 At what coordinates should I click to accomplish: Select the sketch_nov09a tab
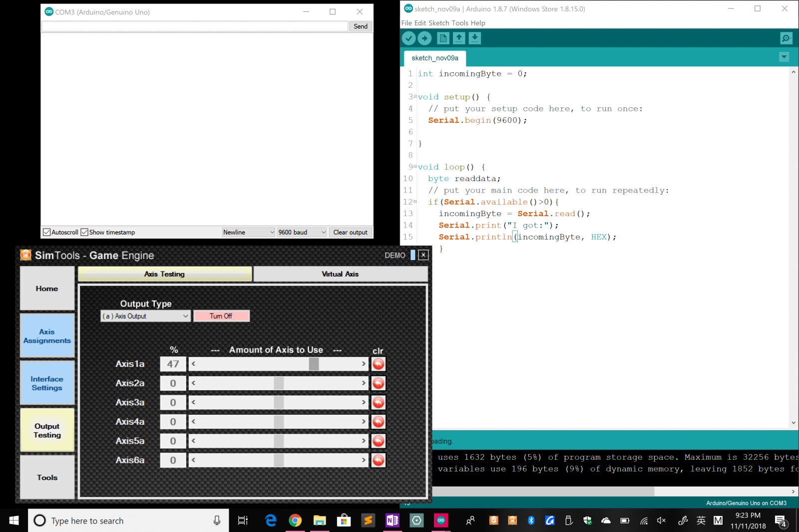(x=435, y=58)
